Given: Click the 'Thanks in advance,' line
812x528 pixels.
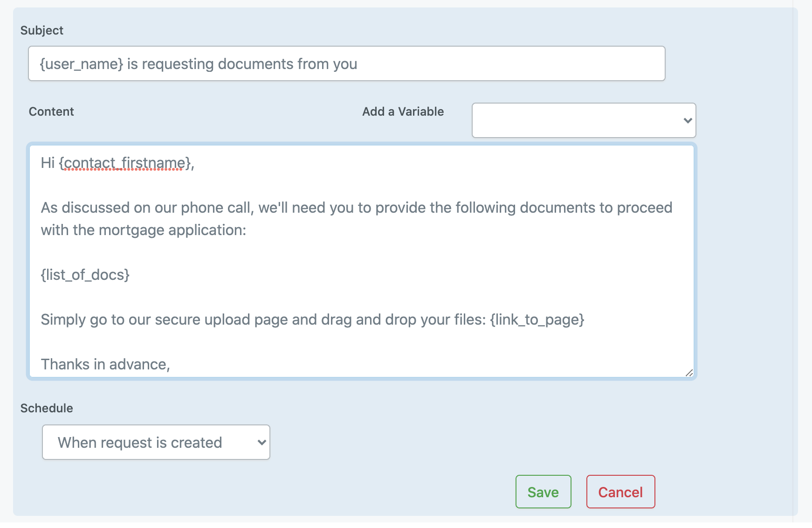Looking at the screenshot, I should [105, 364].
